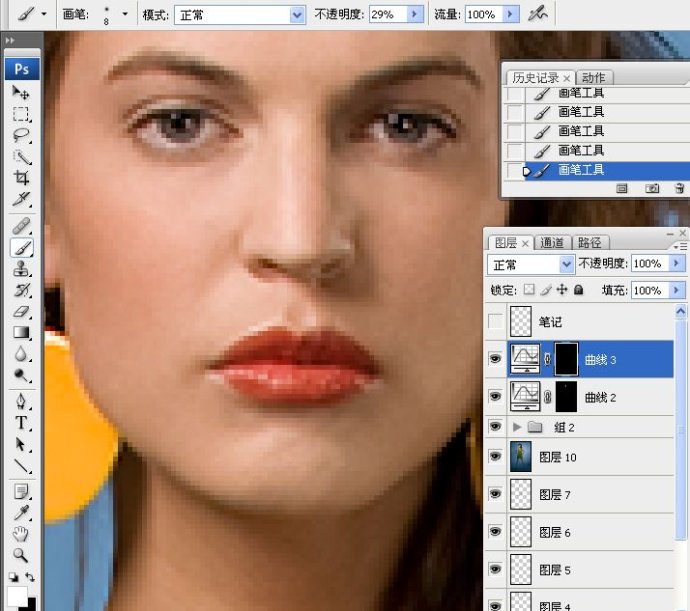Switch to the 通道 tab

point(552,243)
